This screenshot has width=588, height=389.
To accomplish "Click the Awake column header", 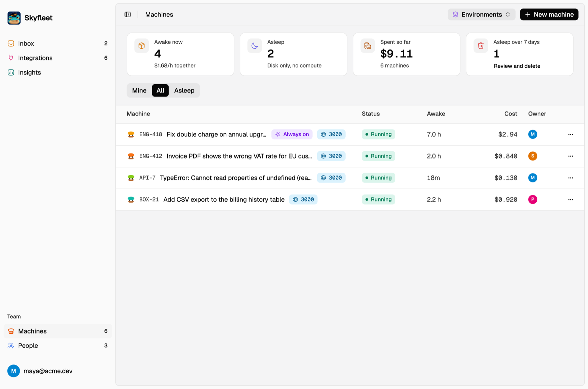I will [x=436, y=114].
